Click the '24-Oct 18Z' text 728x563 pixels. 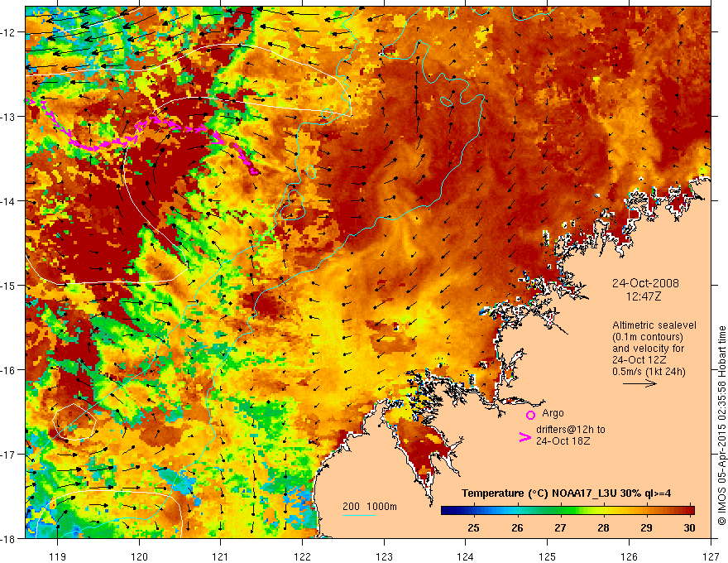563,440
